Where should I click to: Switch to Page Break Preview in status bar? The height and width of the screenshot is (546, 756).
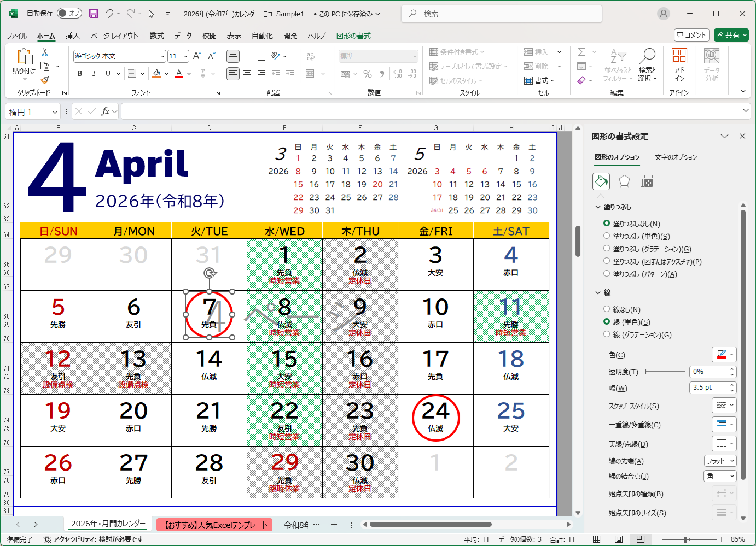(x=640, y=539)
